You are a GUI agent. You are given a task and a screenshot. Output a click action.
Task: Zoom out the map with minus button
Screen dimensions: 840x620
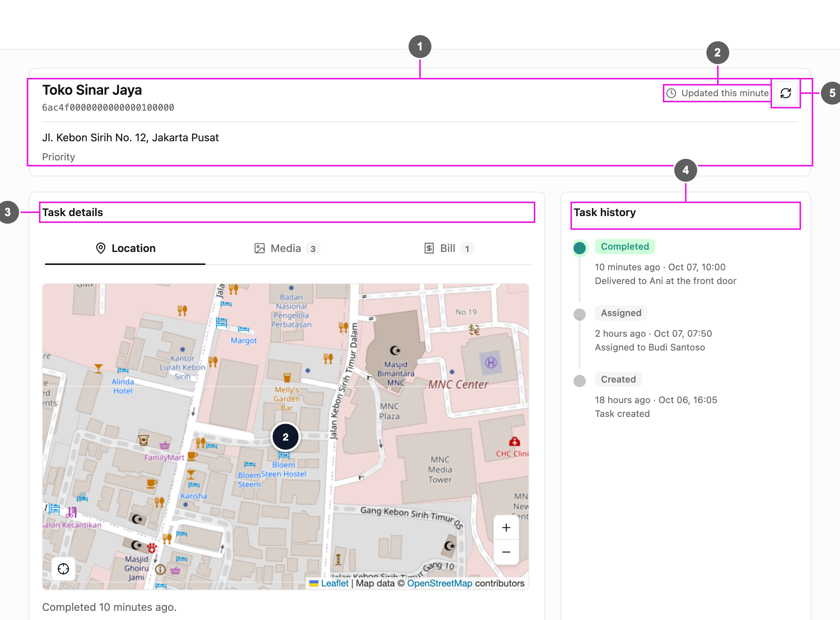(x=506, y=552)
